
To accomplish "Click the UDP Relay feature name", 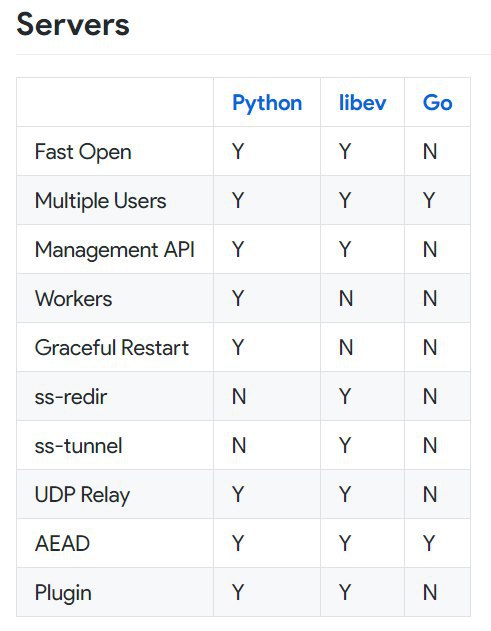I will pyautogui.click(x=82, y=495).
